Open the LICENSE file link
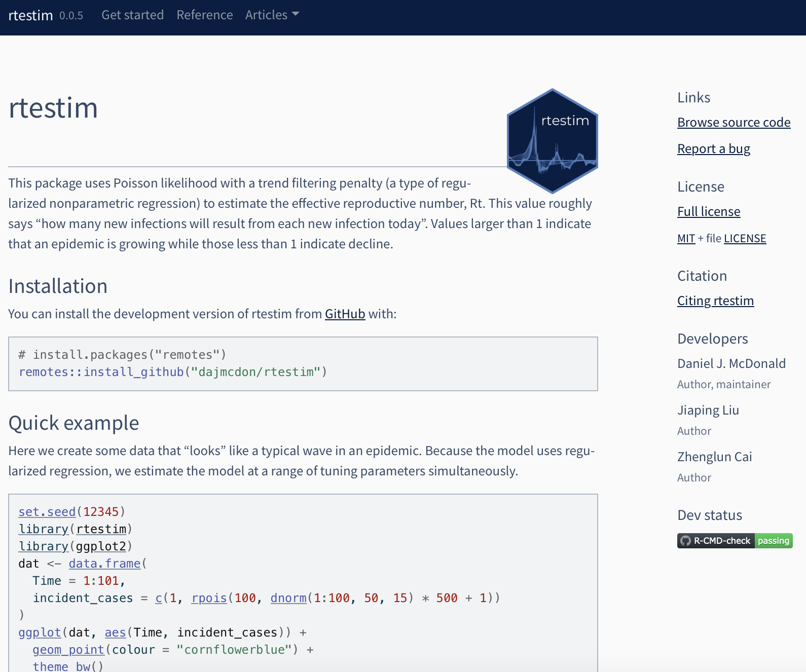This screenshot has width=806, height=672. [x=745, y=239]
